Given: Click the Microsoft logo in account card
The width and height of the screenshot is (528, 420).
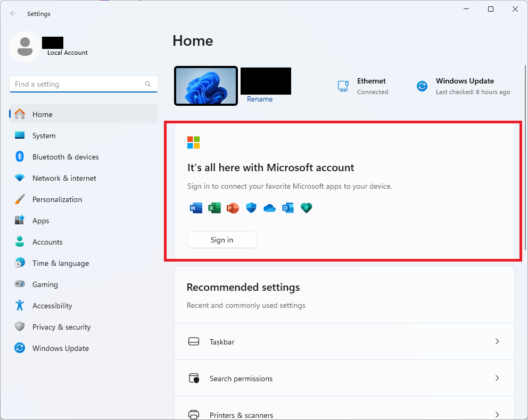Looking at the screenshot, I should pyautogui.click(x=194, y=142).
